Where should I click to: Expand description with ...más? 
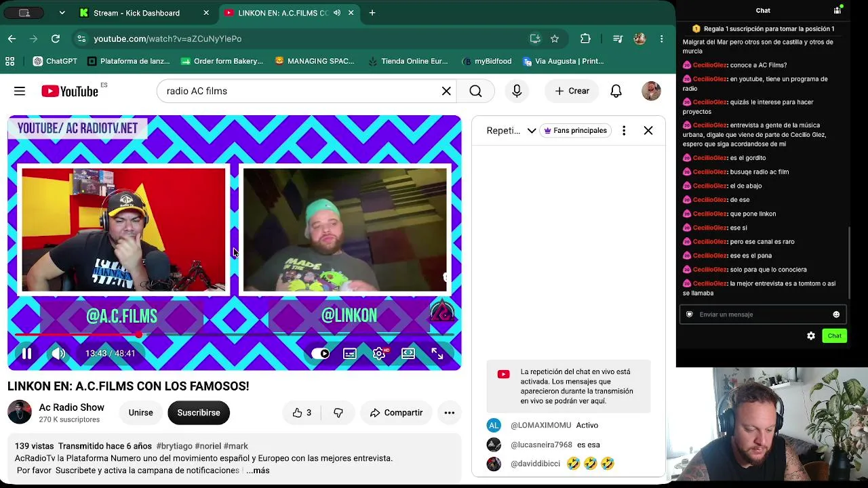pyautogui.click(x=258, y=470)
